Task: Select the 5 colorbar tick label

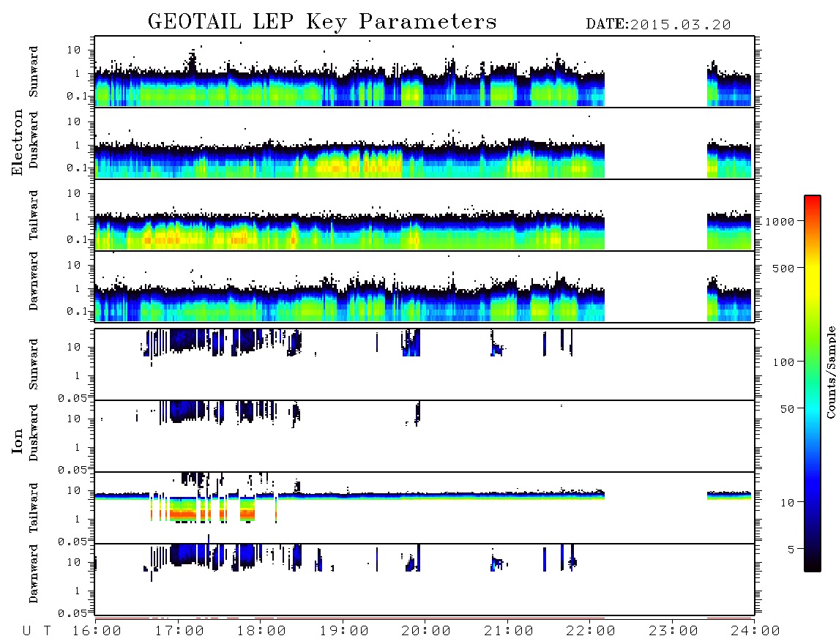Action: tap(791, 549)
